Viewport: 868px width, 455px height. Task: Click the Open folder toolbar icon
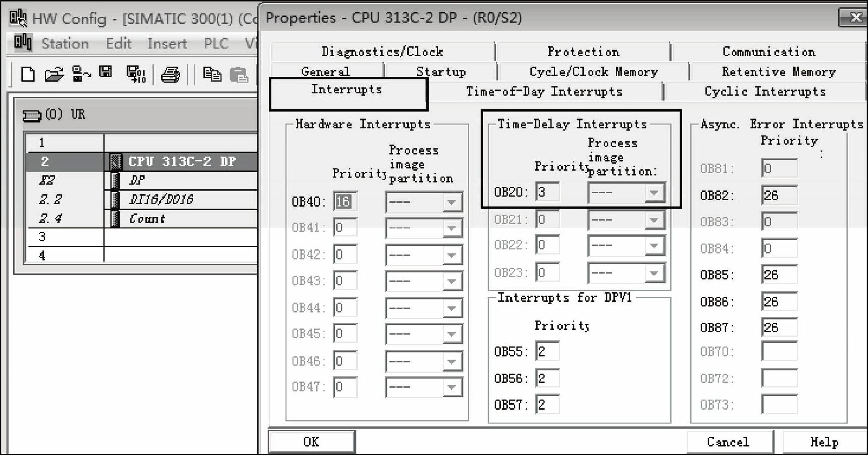tap(54, 74)
